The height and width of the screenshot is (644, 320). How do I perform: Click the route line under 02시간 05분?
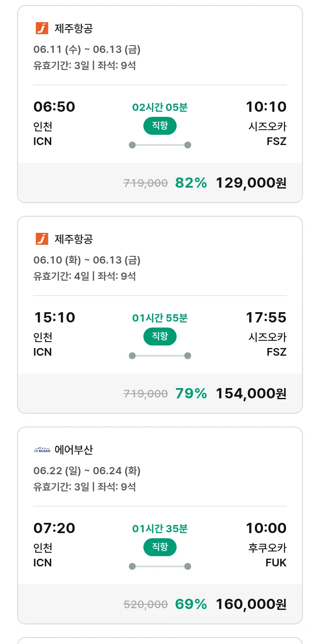(x=160, y=145)
